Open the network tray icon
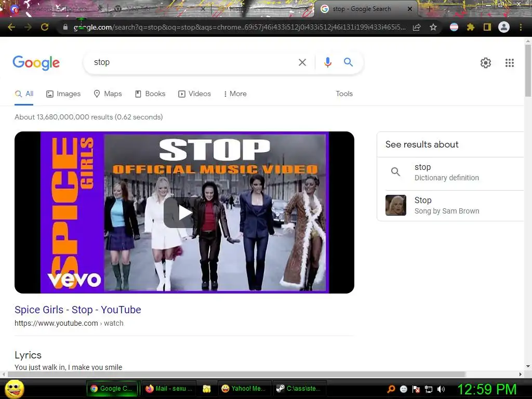The image size is (532, 399). click(x=429, y=389)
